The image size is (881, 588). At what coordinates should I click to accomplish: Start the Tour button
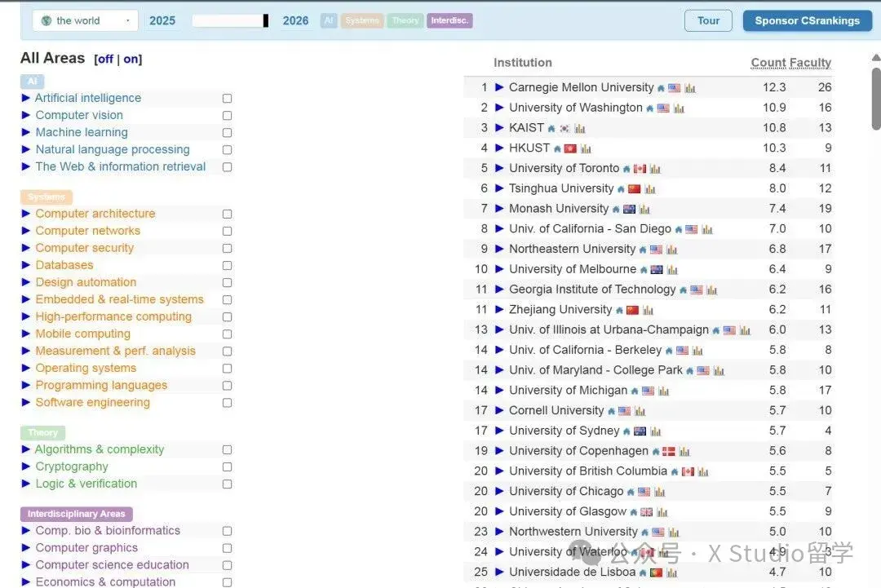708,20
